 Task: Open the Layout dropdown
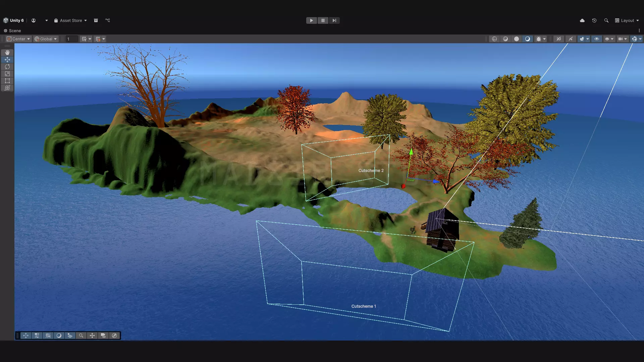[x=627, y=20]
